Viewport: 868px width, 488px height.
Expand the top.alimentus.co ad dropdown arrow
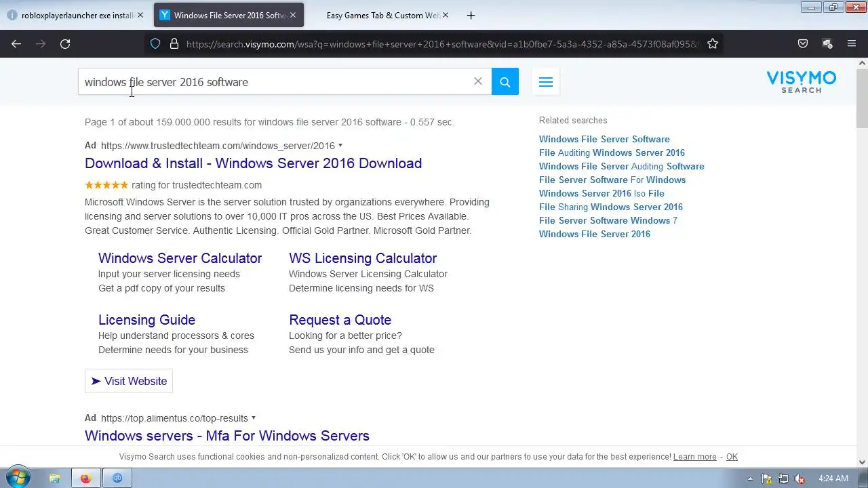254,418
